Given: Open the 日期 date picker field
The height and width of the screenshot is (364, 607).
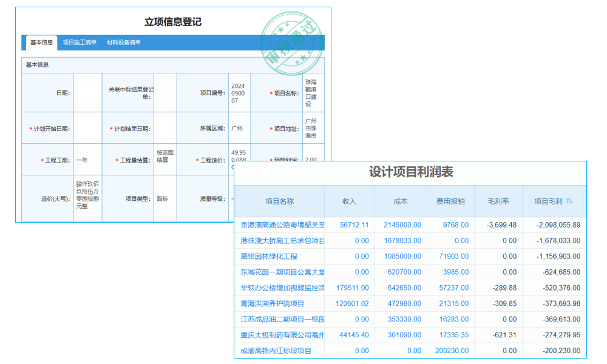Looking at the screenshot, I should 87,92.
